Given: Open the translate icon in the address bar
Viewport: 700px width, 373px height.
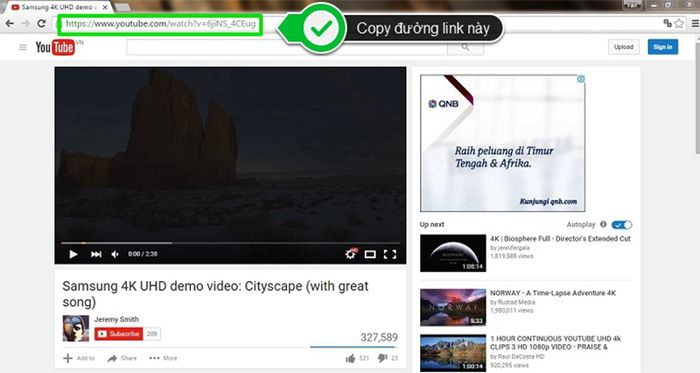Looking at the screenshot, I should [x=667, y=23].
